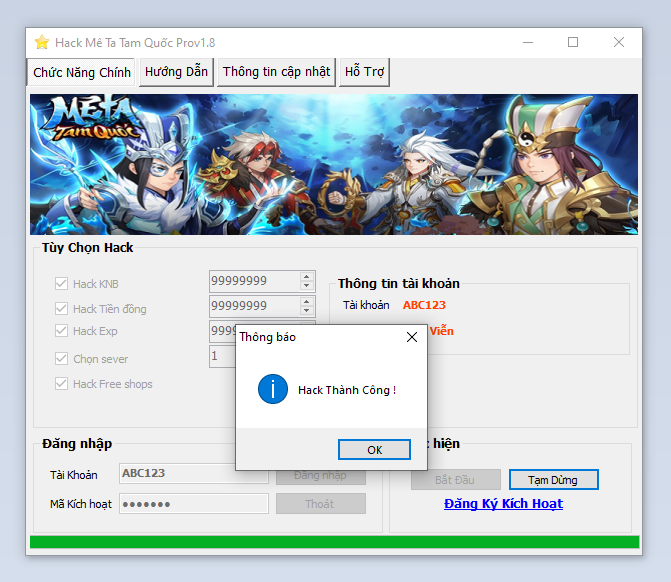Click the Meta Tam Quốc banner image
671x582 pixels.
click(x=334, y=164)
